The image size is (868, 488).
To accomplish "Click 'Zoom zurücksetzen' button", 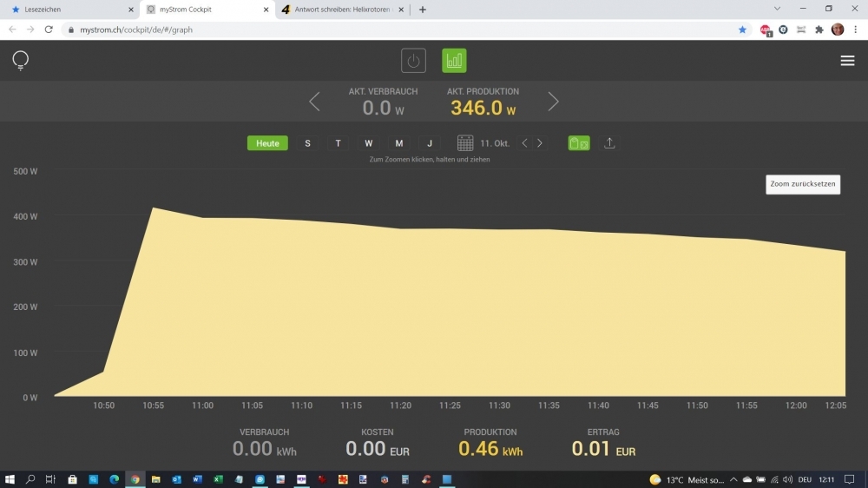I will (x=802, y=184).
